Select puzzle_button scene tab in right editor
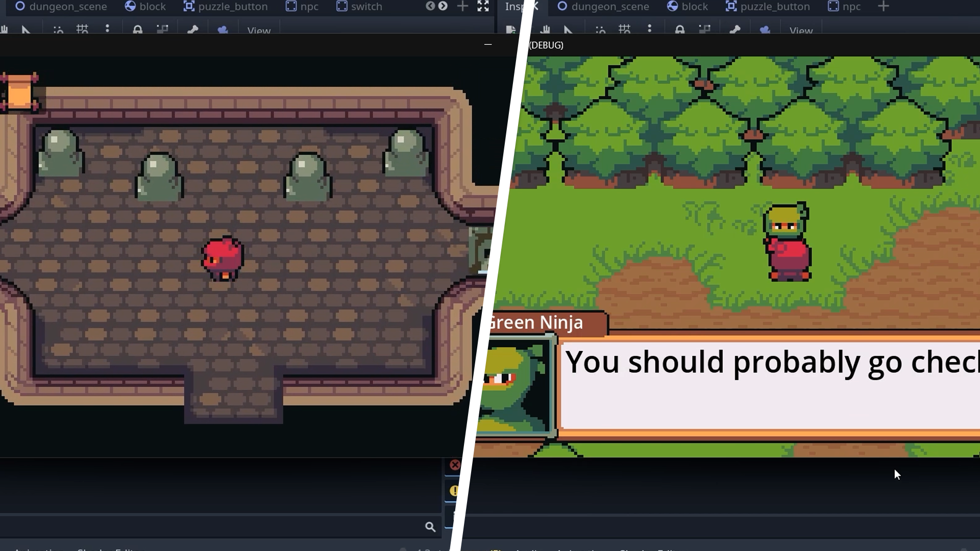Image resolution: width=980 pixels, height=551 pixels. 768,7
